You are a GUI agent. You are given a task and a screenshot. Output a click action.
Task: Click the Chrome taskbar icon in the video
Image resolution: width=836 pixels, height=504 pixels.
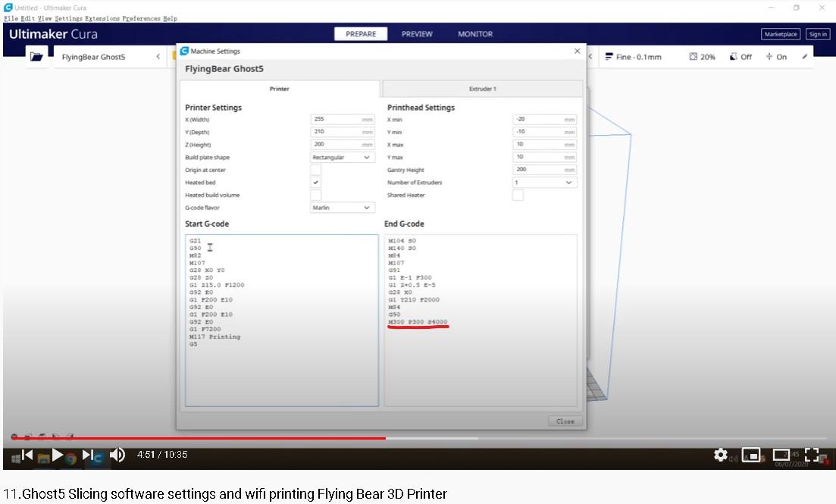pyautogui.click(x=71, y=459)
